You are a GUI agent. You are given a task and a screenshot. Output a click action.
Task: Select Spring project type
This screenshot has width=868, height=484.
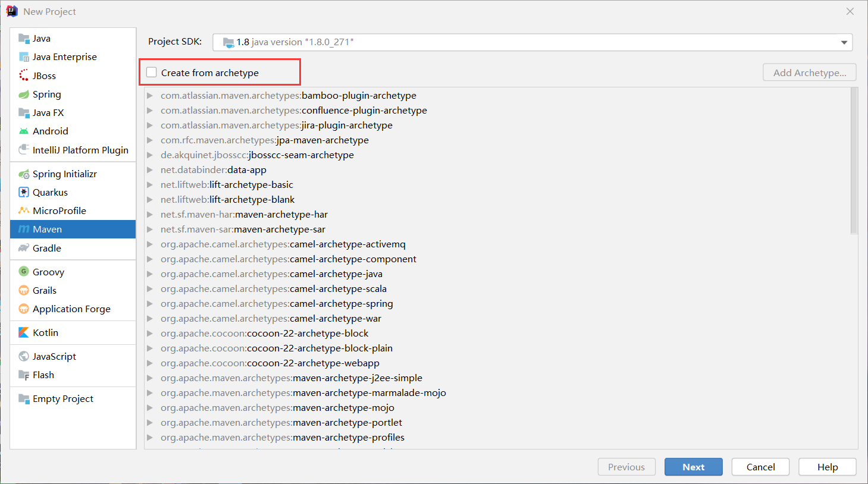[73, 94]
